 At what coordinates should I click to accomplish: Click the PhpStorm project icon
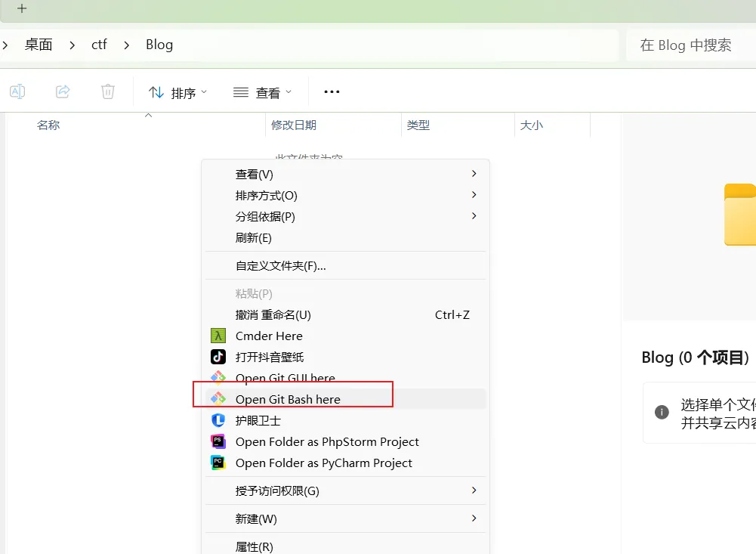click(218, 441)
